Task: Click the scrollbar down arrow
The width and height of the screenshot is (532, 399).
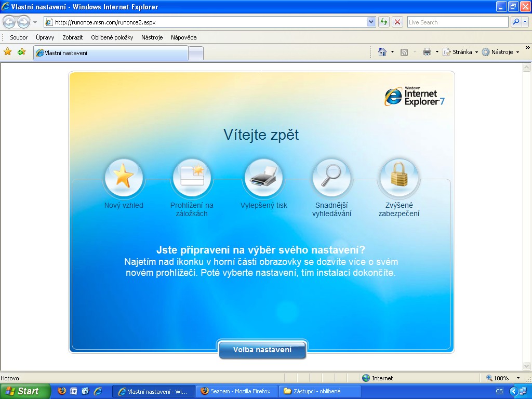Action: pyautogui.click(x=527, y=366)
